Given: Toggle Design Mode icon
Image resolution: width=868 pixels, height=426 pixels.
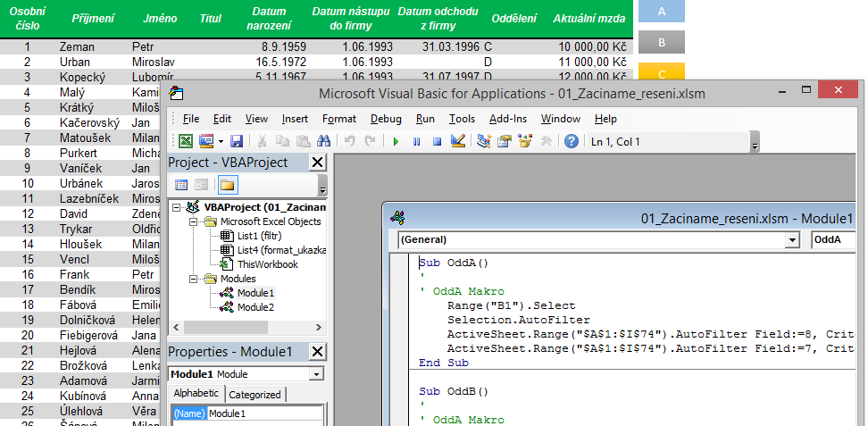Looking at the screenshot, I should pos(457,141).
